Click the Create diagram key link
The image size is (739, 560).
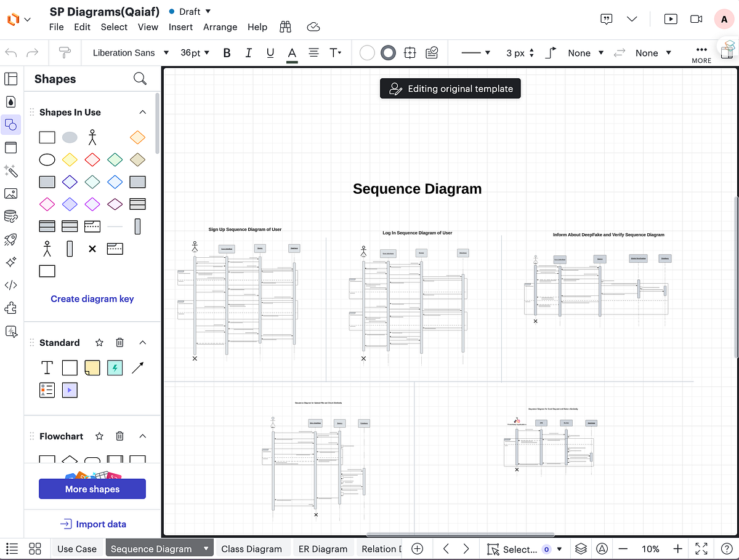(x=92, y=298)
